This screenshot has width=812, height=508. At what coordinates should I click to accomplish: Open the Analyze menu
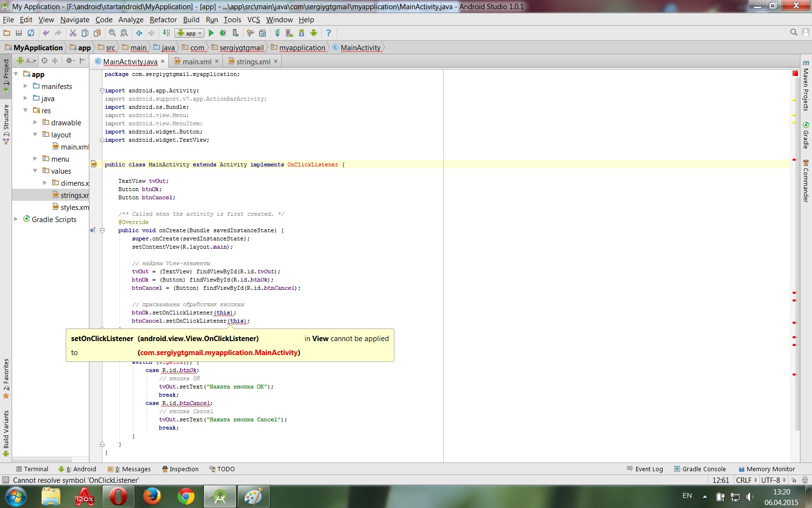(131, 20)
